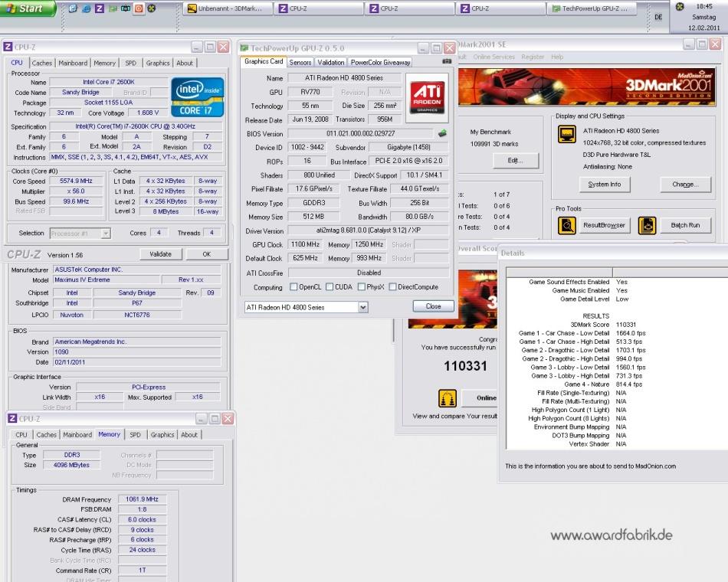This screenshot has width=728, height=582.
Task: Click the 3DMark Score 110331 row in Details
Action: coord(580,325)
